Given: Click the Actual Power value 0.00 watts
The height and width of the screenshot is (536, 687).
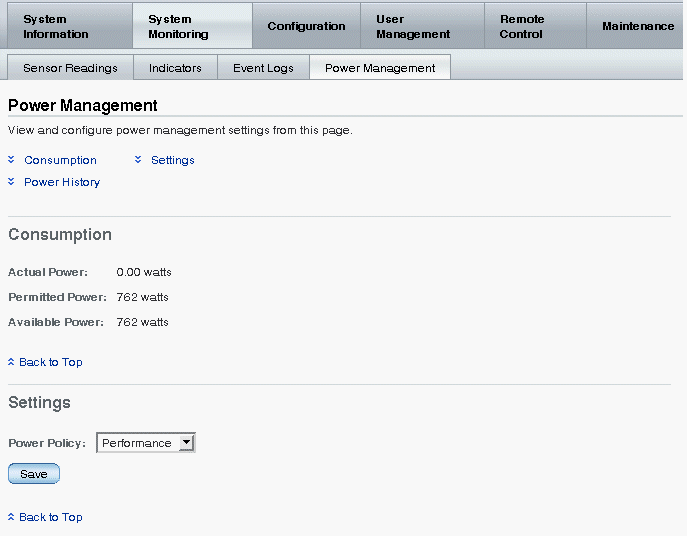Looking at the screenshot, I should [144, 272].
